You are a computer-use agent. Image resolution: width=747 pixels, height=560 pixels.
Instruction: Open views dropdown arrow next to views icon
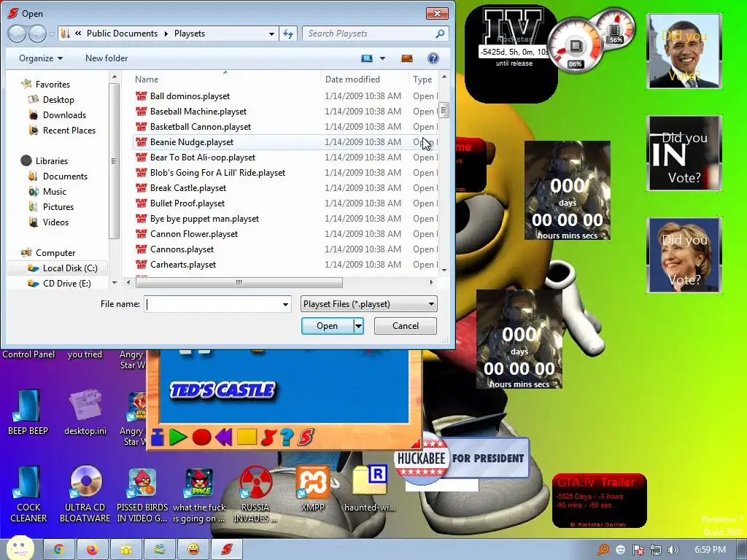[x=382, y=58]
